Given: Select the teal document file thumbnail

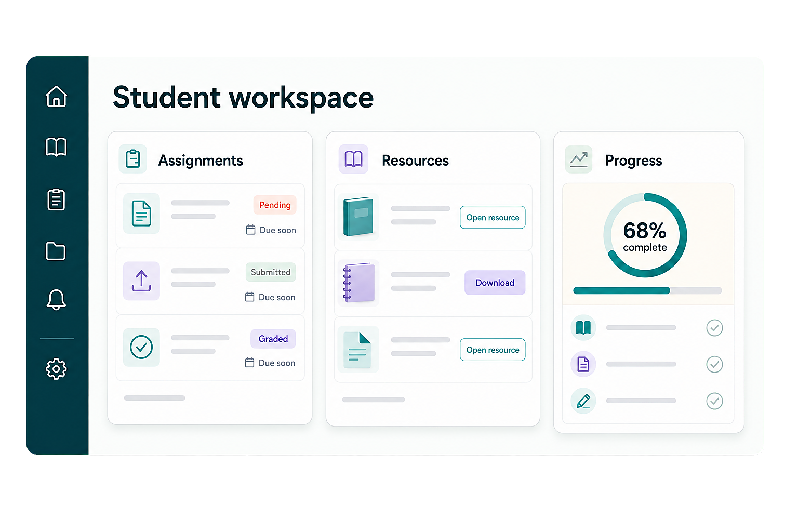Looking at the screenshot, I should 358,350.
